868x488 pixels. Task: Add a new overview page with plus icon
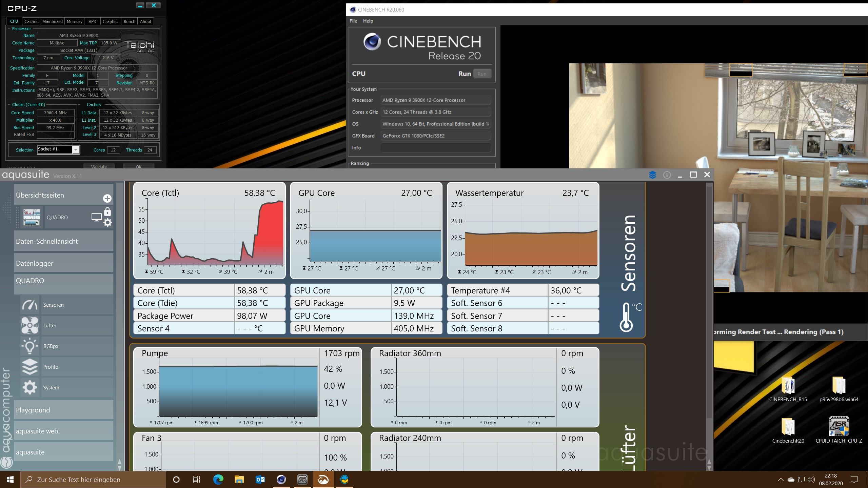107,199
